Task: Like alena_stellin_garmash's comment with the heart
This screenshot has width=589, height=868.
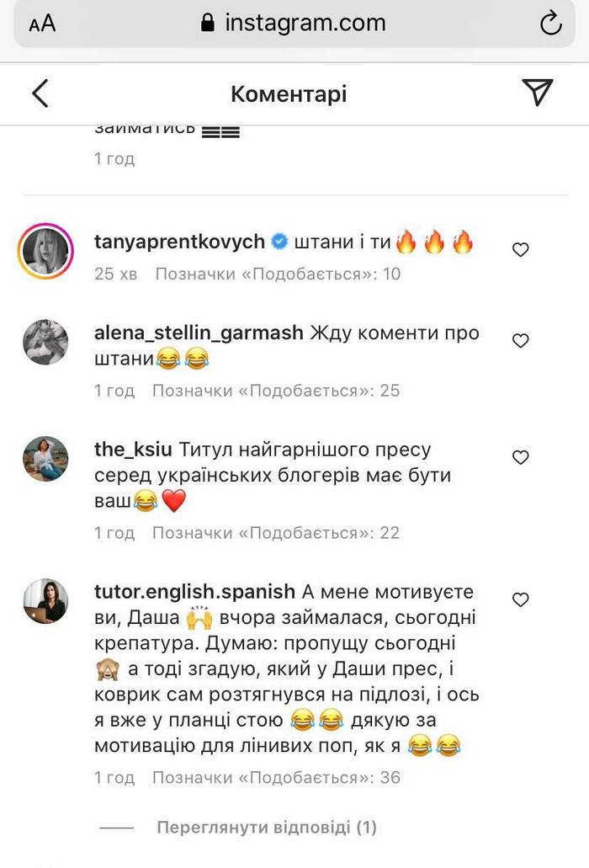Action: click(x=521, y=340)
